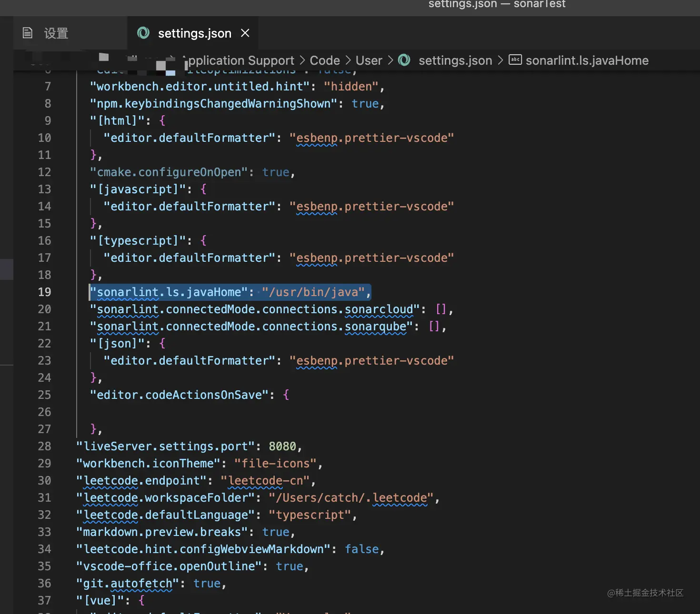Select the settings.json tab label
Image resolution: width=700 pixels, height=614 pixels.
[195, 33]
